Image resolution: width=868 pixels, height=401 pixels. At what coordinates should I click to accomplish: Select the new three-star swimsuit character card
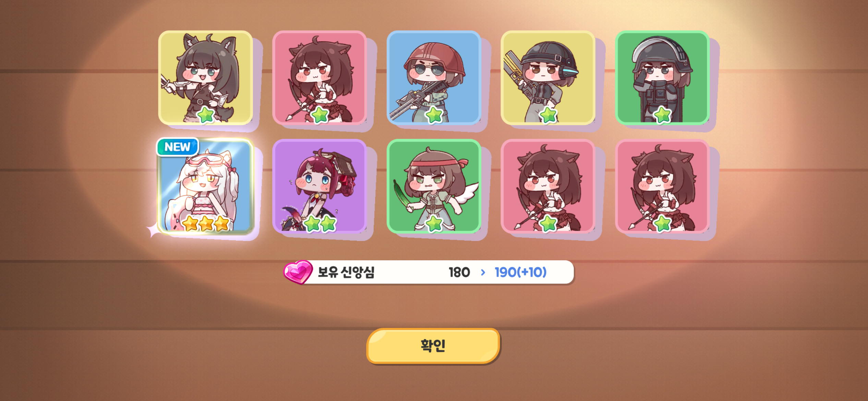(205, 187)
